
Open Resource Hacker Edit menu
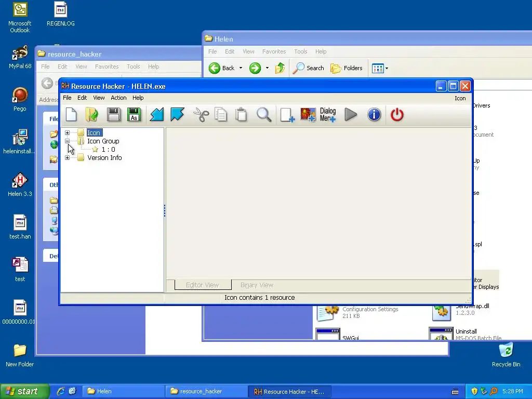point(82,98)
